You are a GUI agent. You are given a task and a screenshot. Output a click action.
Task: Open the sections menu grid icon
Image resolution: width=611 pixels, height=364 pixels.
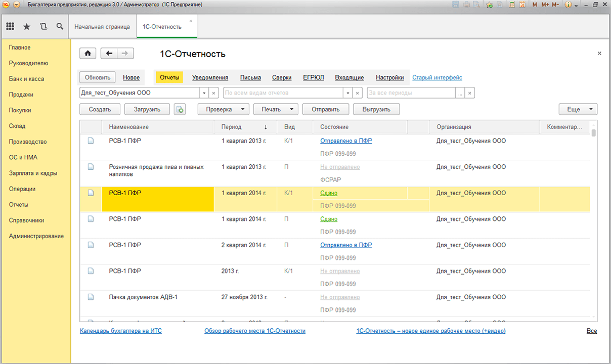[x=10, y=27]
